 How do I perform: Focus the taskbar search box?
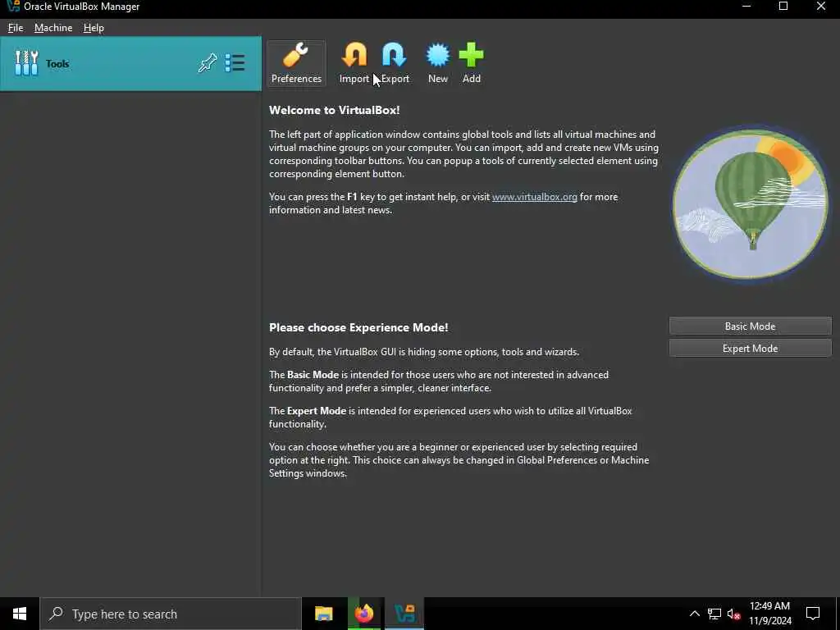click(171, 614)
